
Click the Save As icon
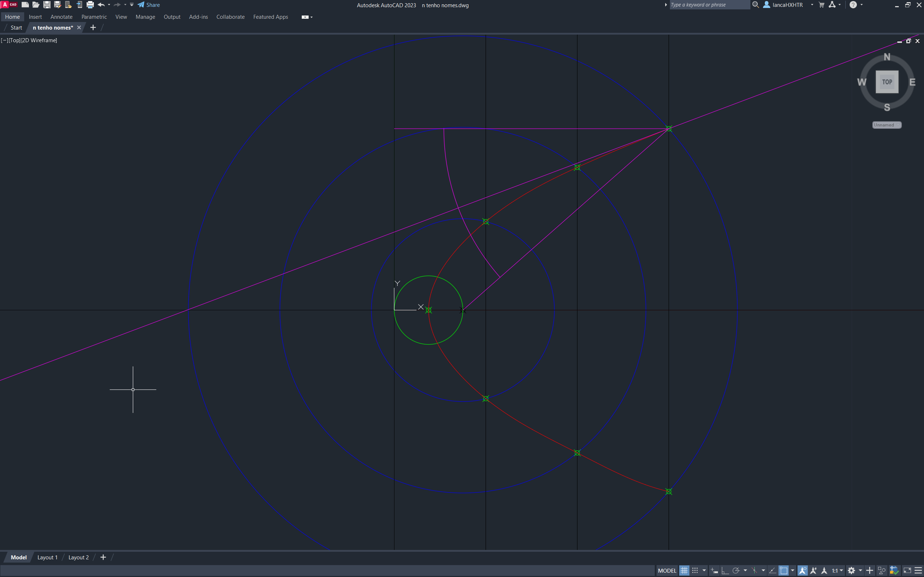click(x=58, y=5)
